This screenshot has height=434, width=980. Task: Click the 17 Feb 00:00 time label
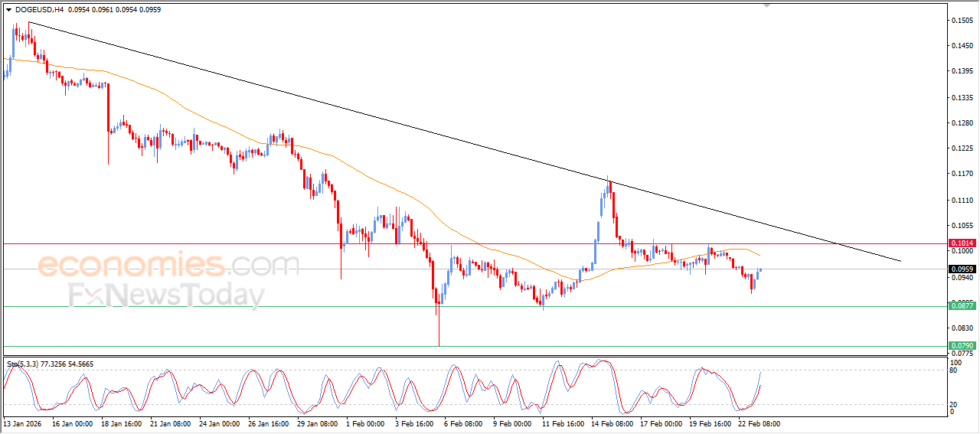click(661, 423)
